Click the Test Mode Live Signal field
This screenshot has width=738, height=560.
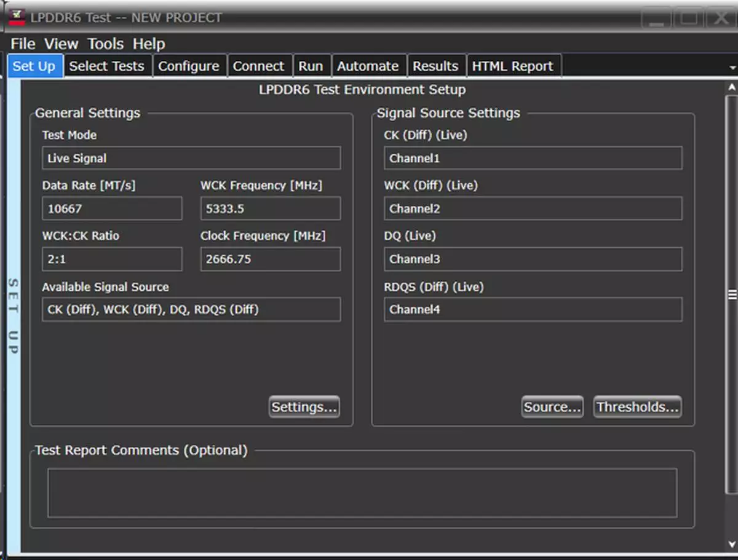(191, 158)
